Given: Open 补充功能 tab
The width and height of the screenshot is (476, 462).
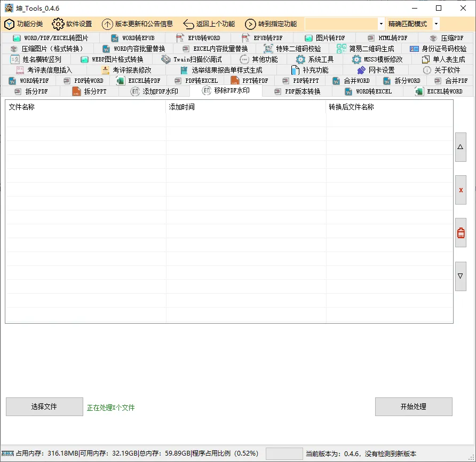Looking at the screenshot, I should coord(310,70).
